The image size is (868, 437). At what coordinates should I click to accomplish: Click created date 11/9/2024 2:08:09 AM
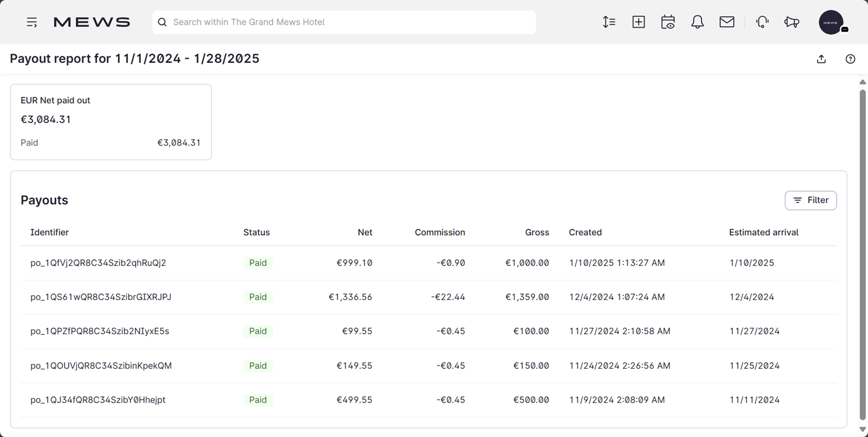(617, 400)
